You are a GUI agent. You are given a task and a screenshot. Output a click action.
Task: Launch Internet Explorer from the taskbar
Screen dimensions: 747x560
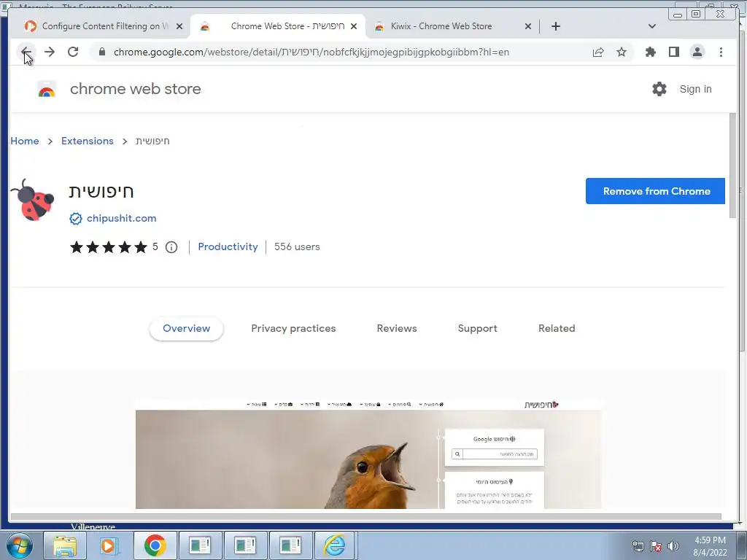[334, 545]
